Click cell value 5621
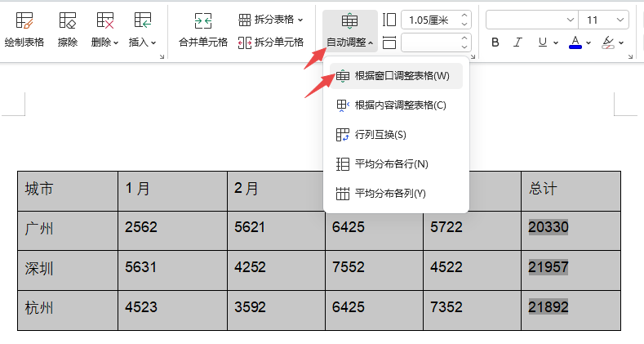 (250, 227)
